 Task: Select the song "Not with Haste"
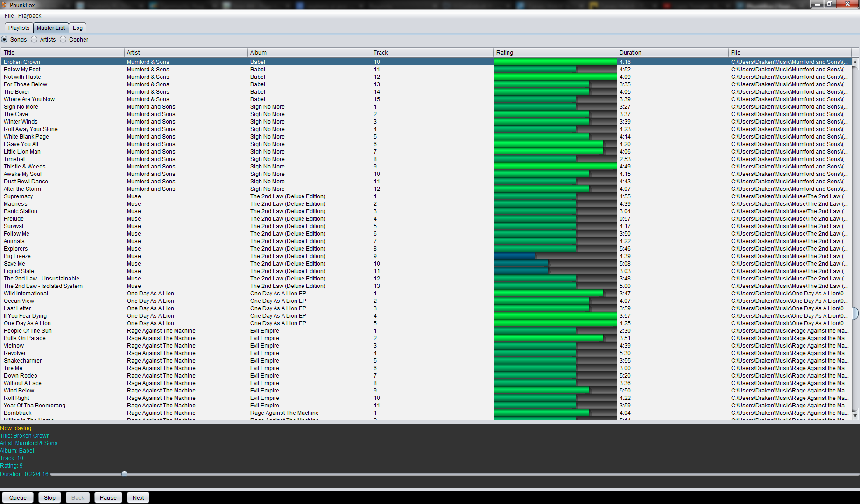tap(22, 77)
